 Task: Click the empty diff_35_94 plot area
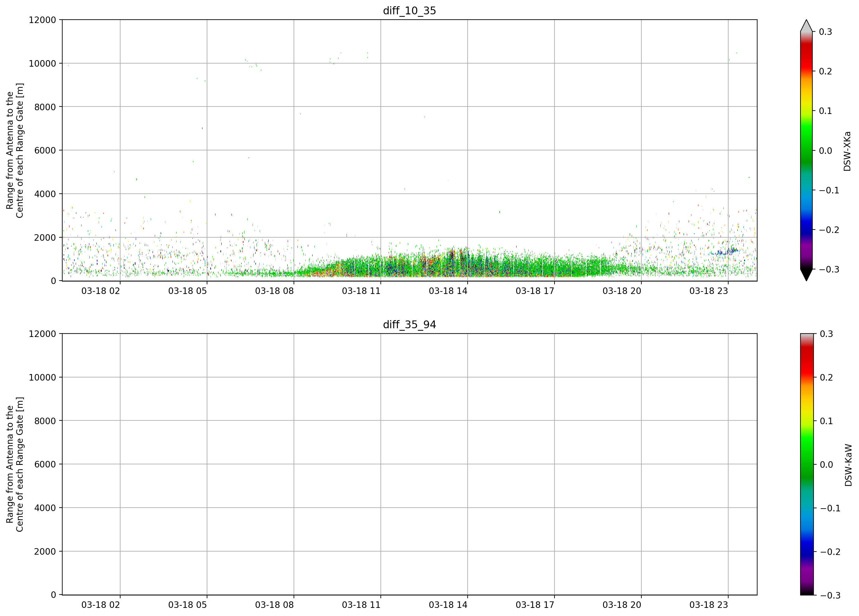(409, 464)
